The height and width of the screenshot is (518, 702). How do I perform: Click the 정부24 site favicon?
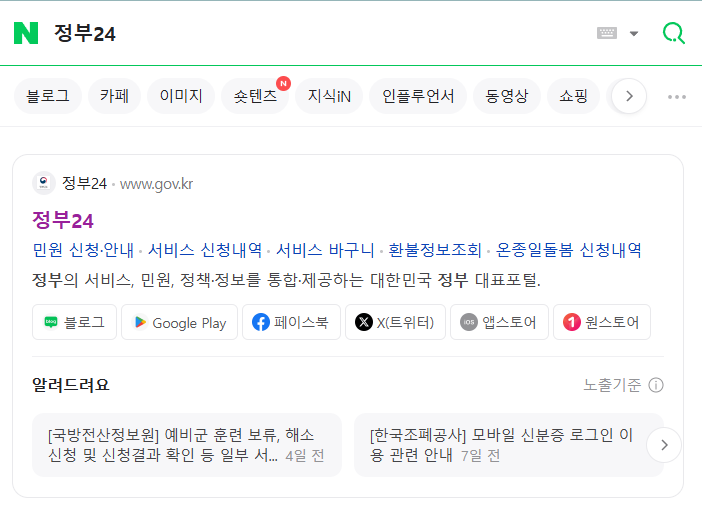click(43, 183)
